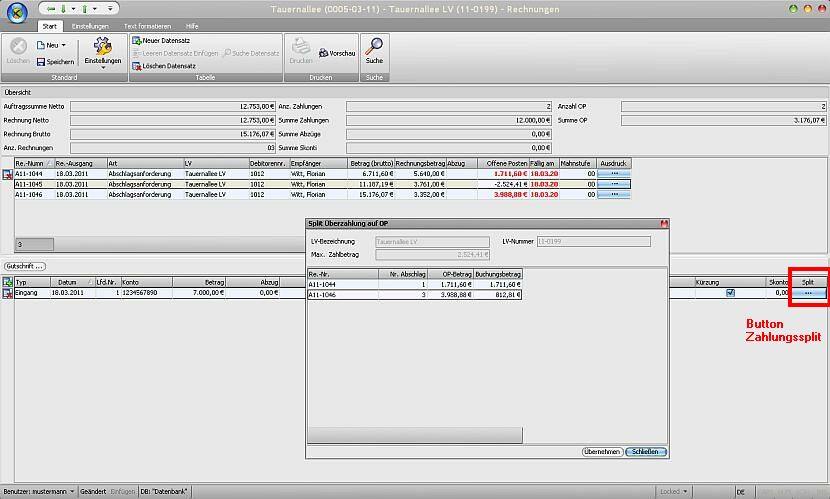
Task: Click the green down arrow in quick access bar
Action: pos(64,9)
